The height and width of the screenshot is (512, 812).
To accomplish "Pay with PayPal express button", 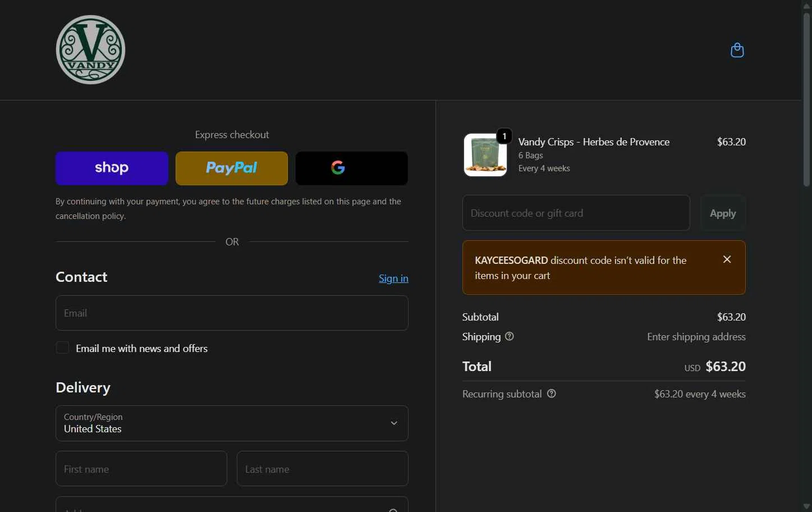I will (x=232, y=168).
